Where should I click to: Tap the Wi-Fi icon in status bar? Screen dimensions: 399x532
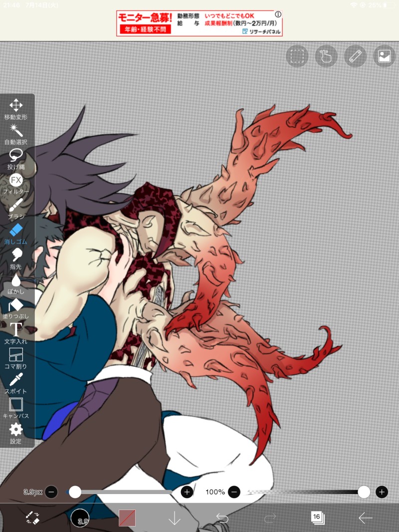click(354, 5)
